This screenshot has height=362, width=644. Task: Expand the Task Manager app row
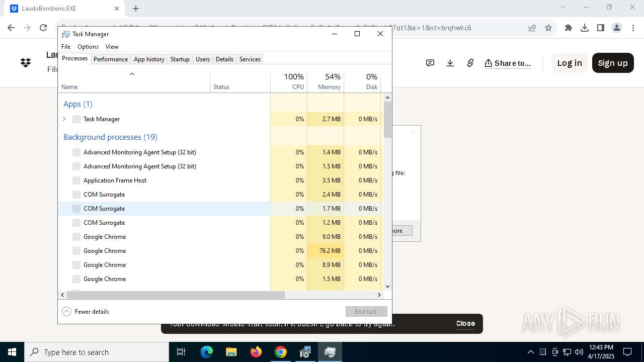pyautogui.click(x=64, y=119)
